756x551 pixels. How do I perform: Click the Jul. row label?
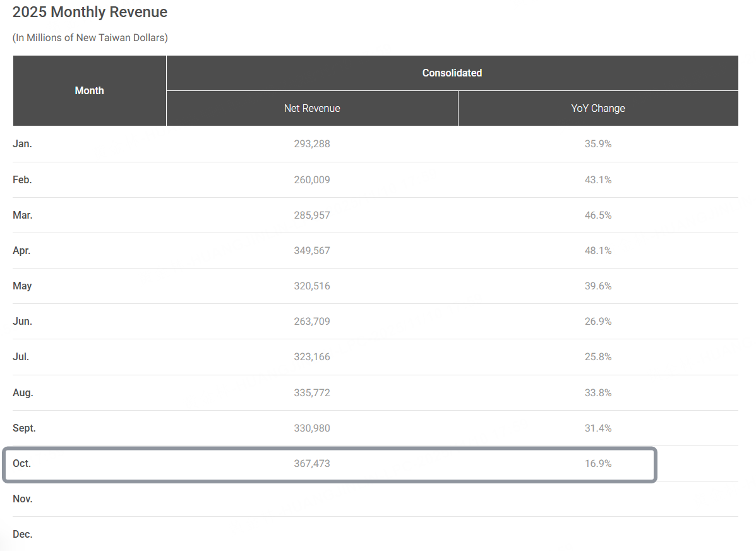click(21, 356)
